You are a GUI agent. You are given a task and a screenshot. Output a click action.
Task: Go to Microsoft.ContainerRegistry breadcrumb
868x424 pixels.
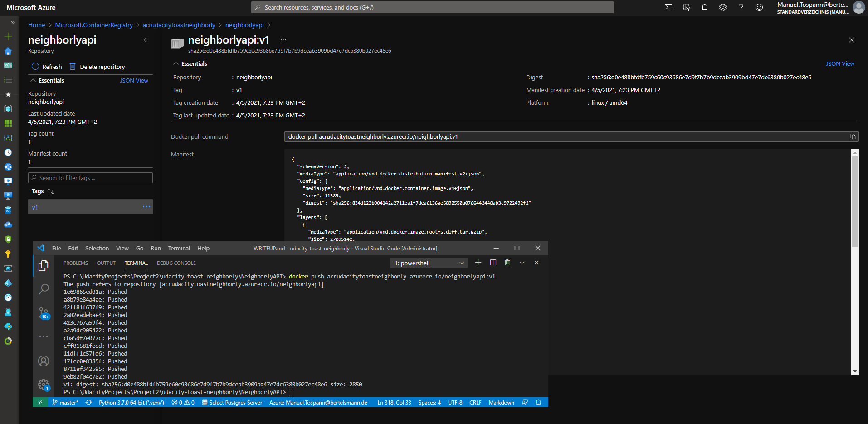(x=94, y=25)
